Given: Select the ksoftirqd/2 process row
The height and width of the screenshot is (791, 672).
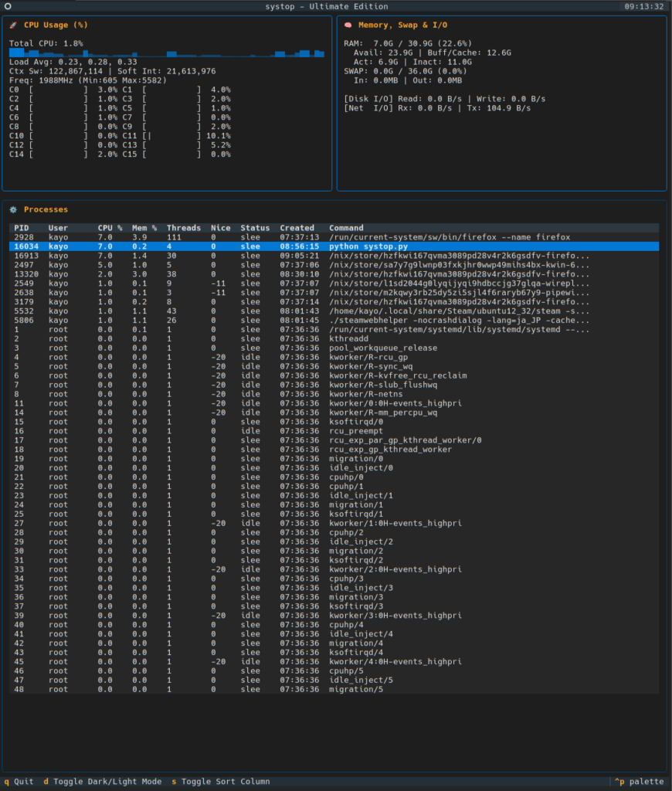Looking at the screenshot, I should pos(334,561).
